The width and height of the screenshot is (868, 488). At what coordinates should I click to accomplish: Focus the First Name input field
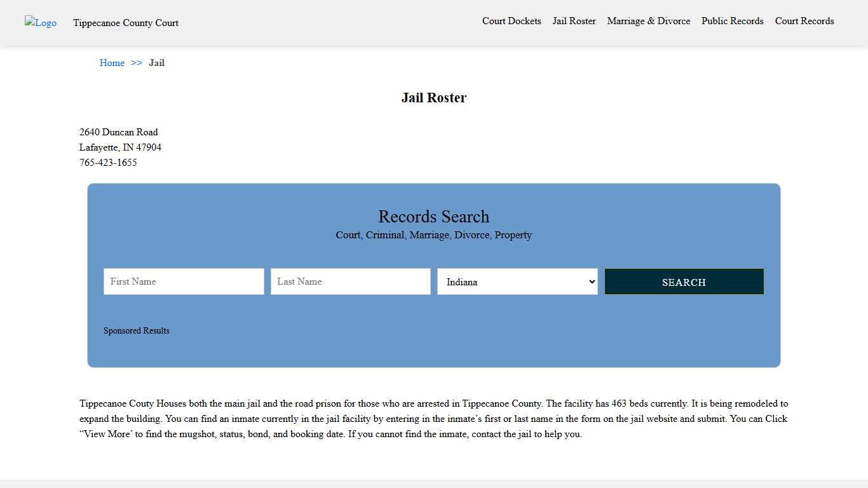[x=184, y=281]
